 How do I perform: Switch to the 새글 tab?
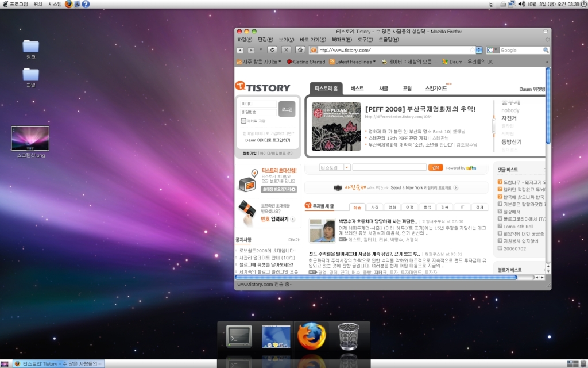[x=383, y=88]
